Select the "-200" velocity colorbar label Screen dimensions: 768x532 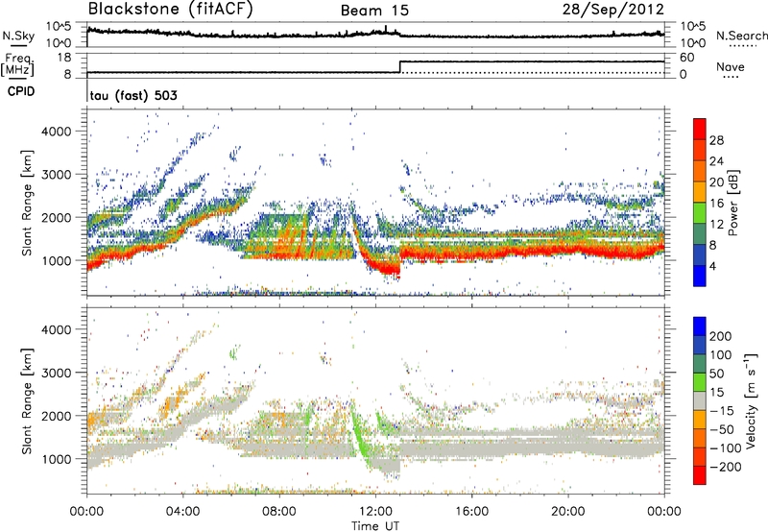coord(725,467)
